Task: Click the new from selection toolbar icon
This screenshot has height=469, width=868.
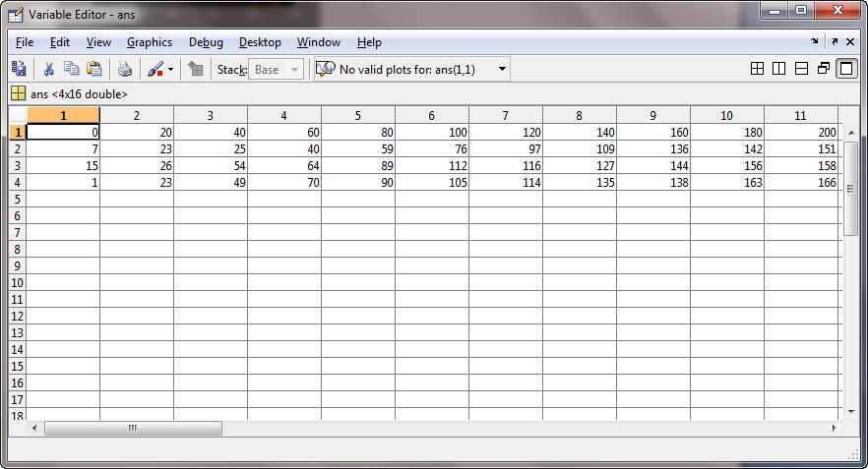Action: click(19, 69)
